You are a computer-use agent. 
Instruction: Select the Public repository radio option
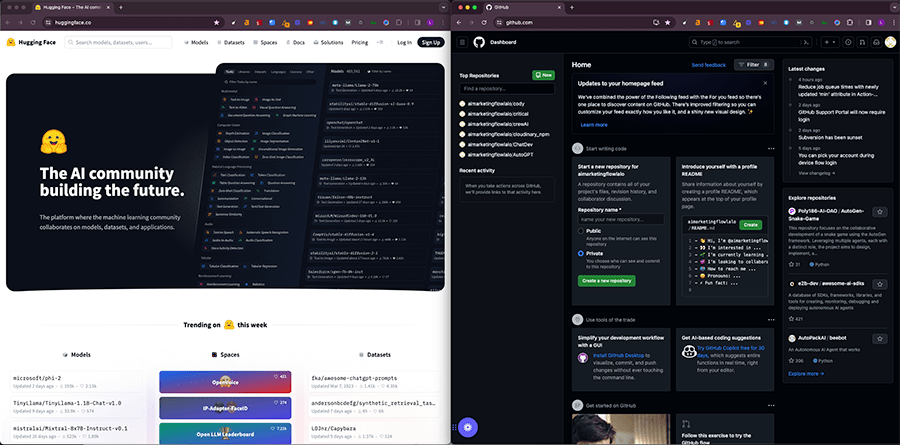pyautogui.click(x=581, y=231)
